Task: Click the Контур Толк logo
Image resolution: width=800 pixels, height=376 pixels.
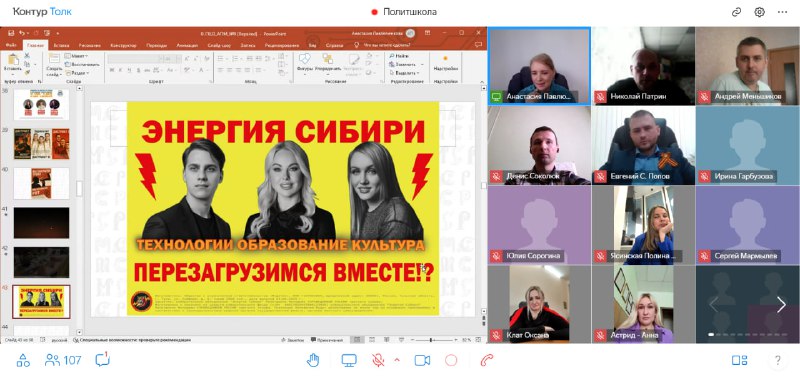Action: tap(42, 11)
